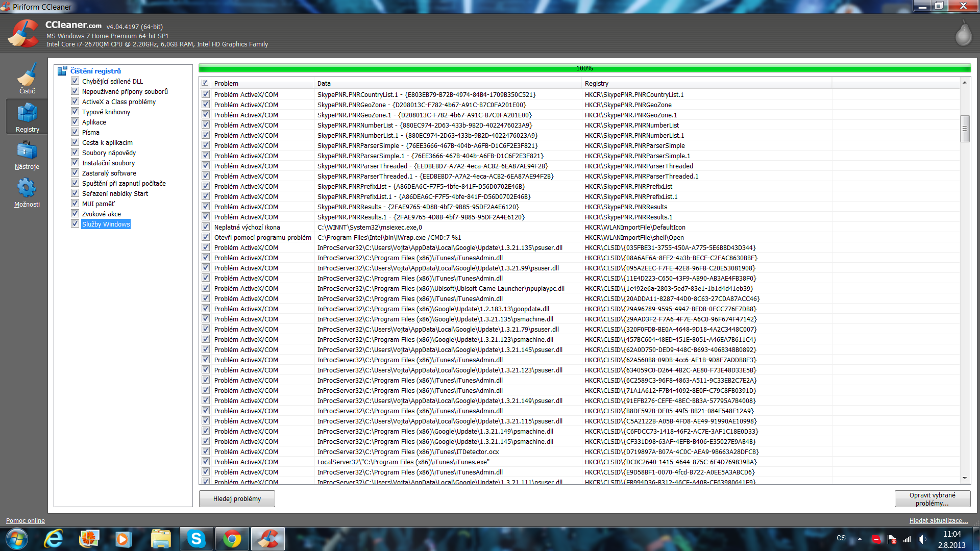
Task: Click the red security tray icon
Action: (876, 539)
